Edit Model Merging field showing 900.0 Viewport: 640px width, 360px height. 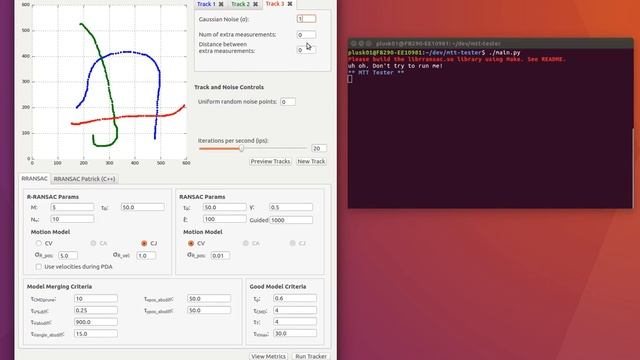click(x=96, y=322)
